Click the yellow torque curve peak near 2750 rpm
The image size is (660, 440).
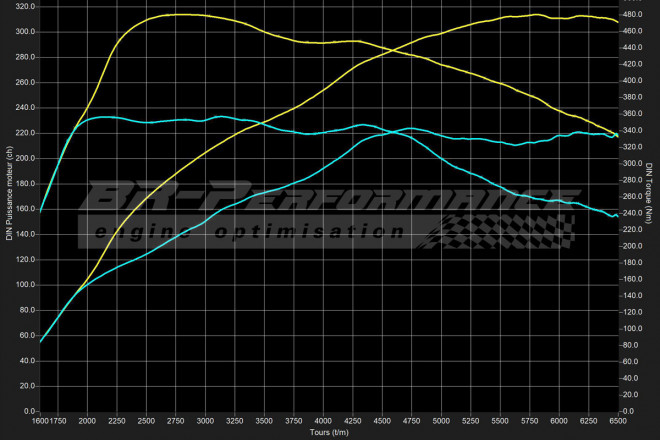[180, 14]
